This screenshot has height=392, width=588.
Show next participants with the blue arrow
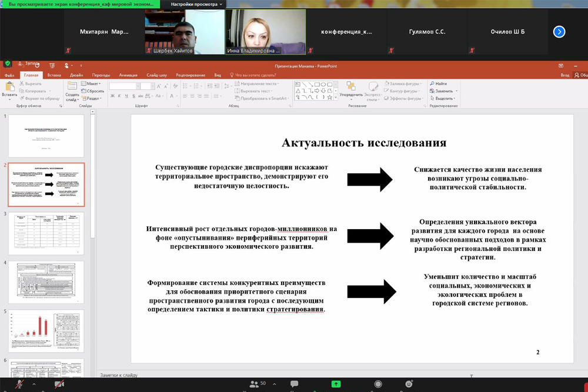[x=559, y=32]
